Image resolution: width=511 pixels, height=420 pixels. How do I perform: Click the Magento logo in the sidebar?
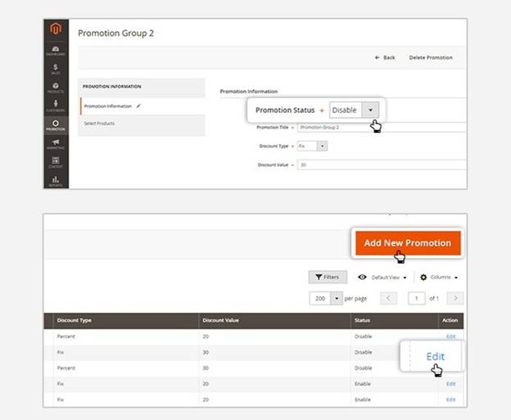[56, 30]
